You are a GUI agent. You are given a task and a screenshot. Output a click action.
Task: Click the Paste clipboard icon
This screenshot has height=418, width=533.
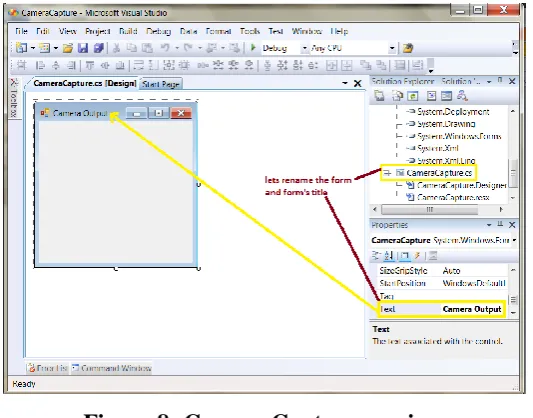147,48
